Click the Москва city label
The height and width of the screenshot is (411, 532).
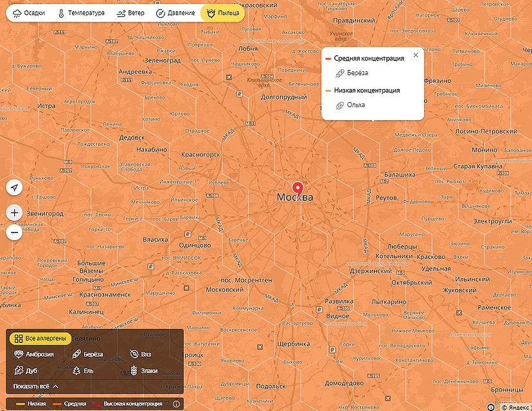point(295,197)
